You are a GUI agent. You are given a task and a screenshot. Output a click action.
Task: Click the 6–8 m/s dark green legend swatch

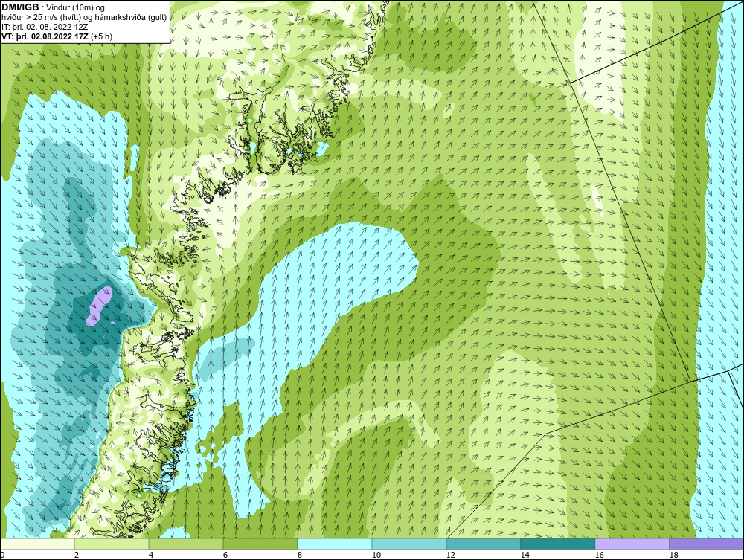click(260, 544)
